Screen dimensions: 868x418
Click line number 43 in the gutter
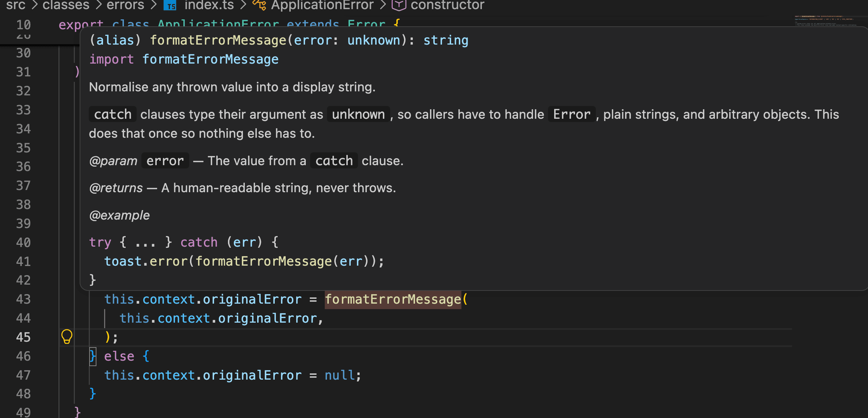tap(23, 299)
